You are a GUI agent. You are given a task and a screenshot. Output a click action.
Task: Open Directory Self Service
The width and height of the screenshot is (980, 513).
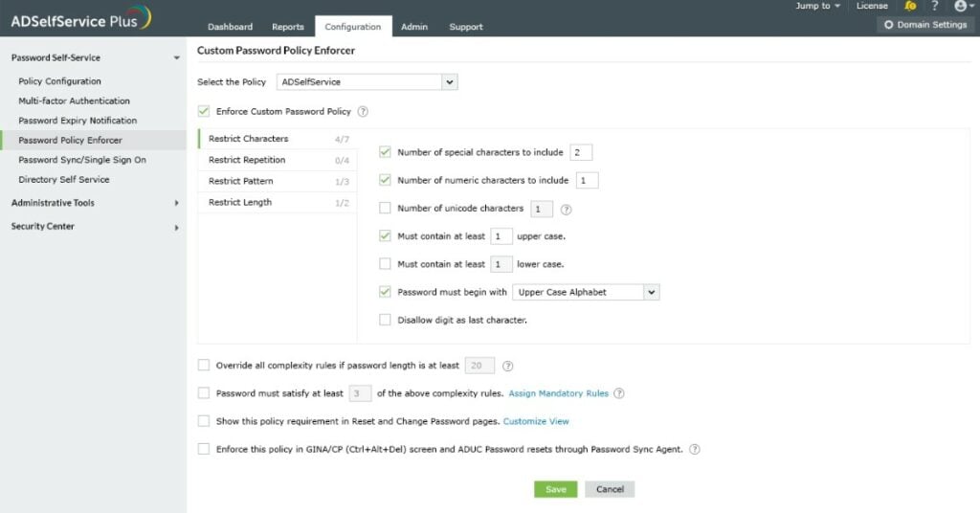tap(64, 179)
